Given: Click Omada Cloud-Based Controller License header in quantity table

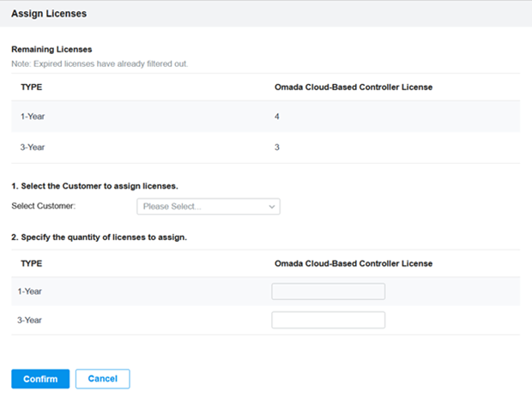Looking at the screenshot, I should 354,263.
